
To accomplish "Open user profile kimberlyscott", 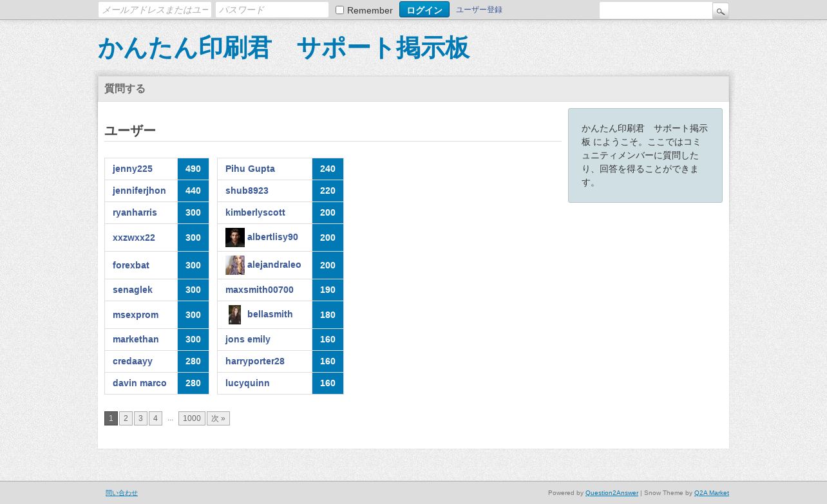I will [x=255, y=212].
